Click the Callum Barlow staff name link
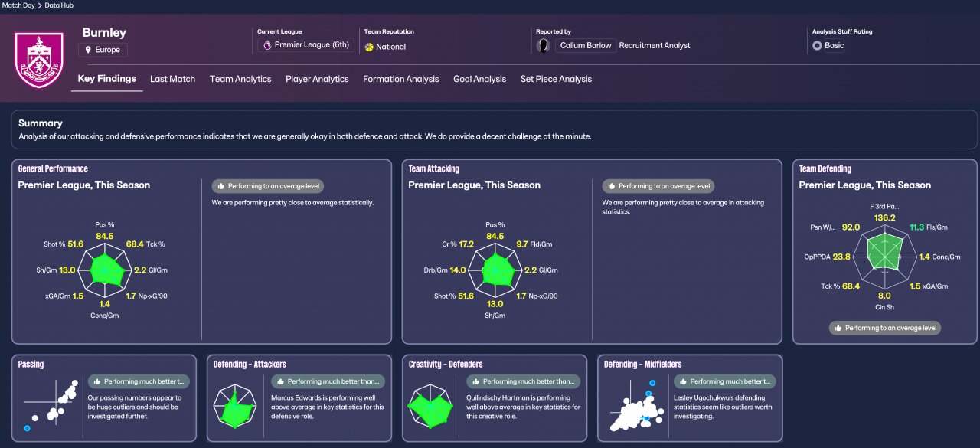Image resolution: width=980 pixels, height=448 pixels. point(586,45)
